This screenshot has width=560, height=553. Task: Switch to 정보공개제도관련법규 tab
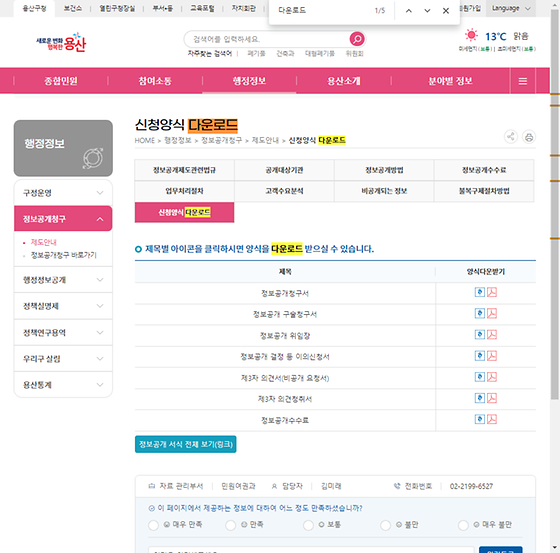click(184, 170)
